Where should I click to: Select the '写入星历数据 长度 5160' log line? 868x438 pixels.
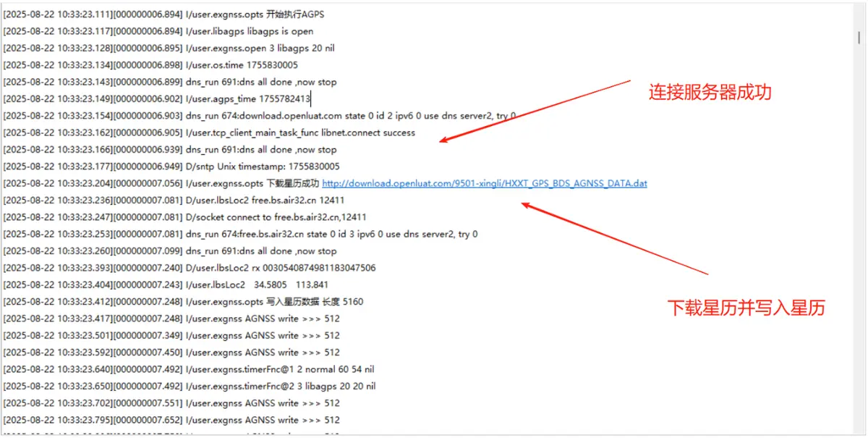(183, 301)
